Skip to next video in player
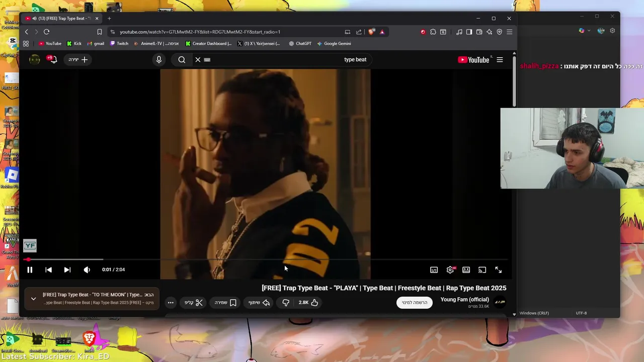 [67, 270]
